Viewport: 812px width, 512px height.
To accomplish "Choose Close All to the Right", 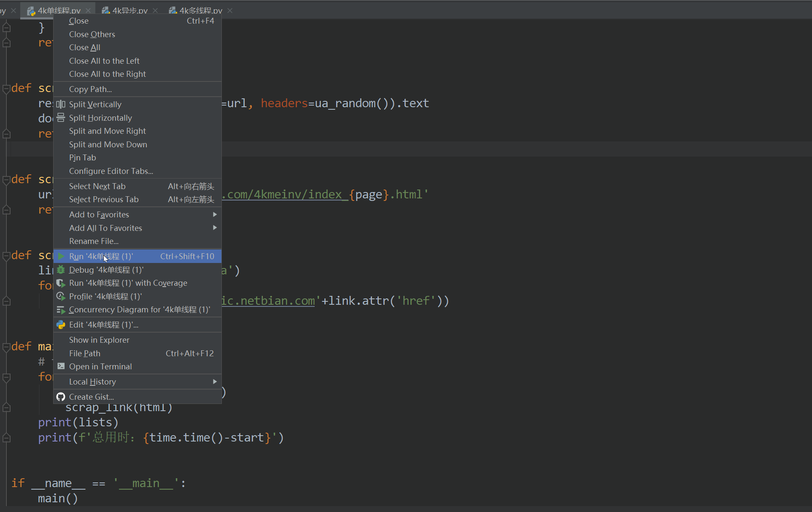I will coord(107,74).
